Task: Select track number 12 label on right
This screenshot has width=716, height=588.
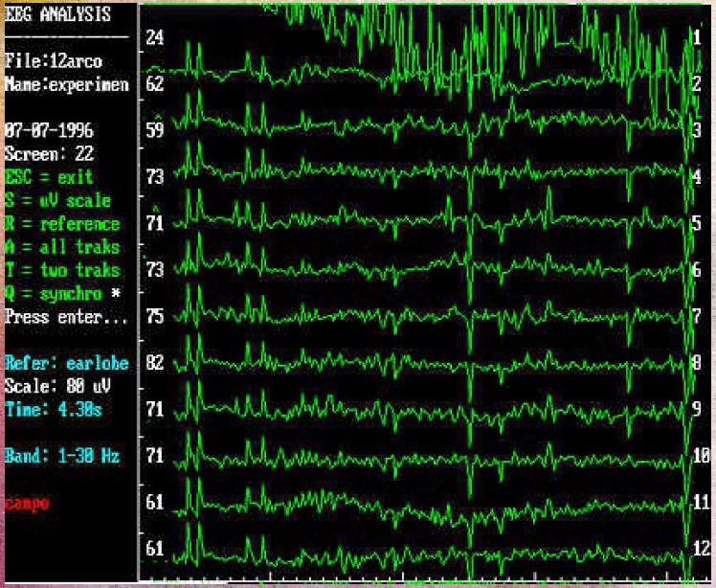Action: (x=700, y=549)
